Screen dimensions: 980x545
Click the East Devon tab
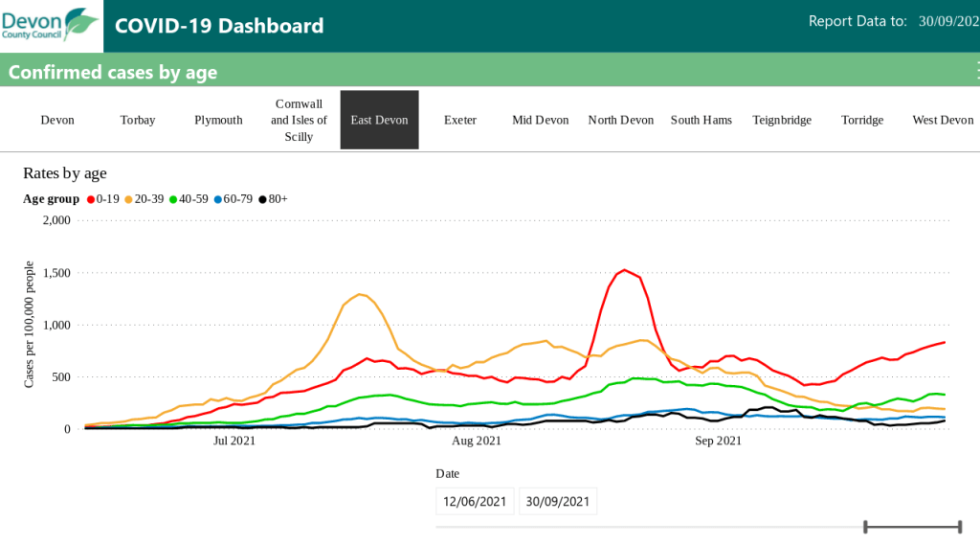point(379,120)
